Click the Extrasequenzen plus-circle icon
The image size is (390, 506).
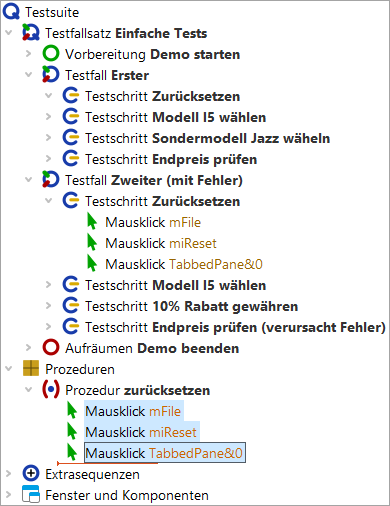tap(31, 474)
